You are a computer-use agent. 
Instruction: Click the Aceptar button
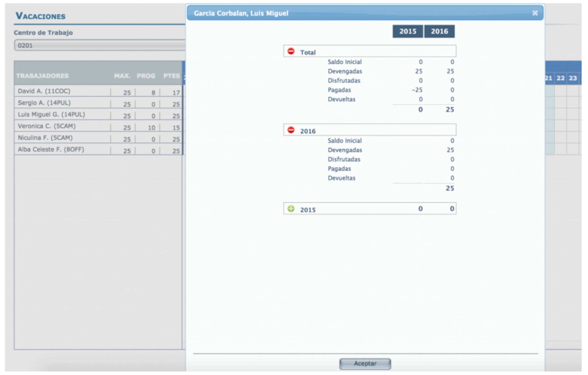[365, 364]
